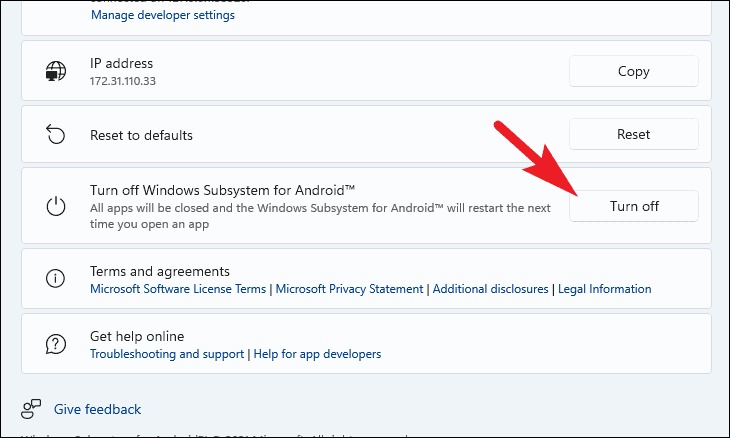Click the IP address globe icon

pyautogui.click(x=56, y=71)
